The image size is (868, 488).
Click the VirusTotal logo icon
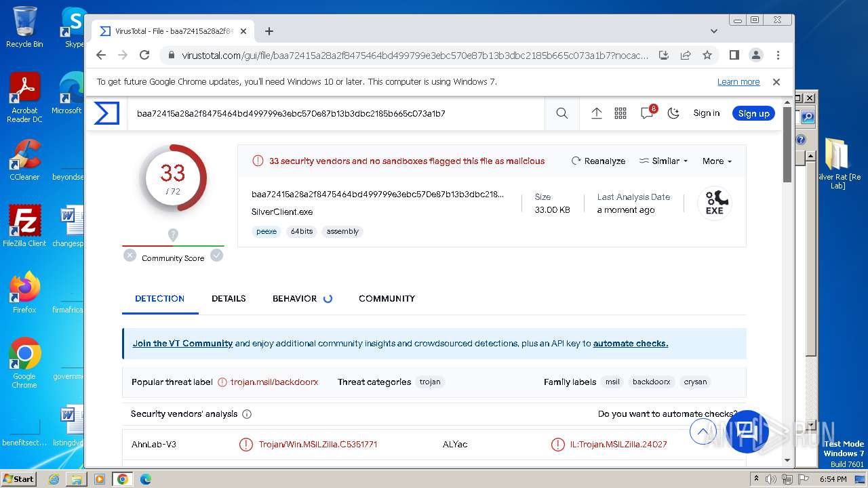[106, 113]
